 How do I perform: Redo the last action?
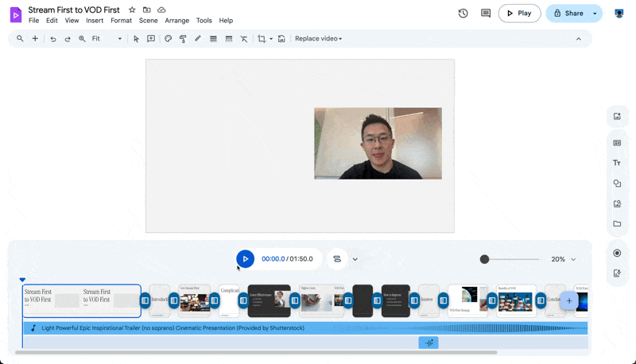[x=68, y=39]
